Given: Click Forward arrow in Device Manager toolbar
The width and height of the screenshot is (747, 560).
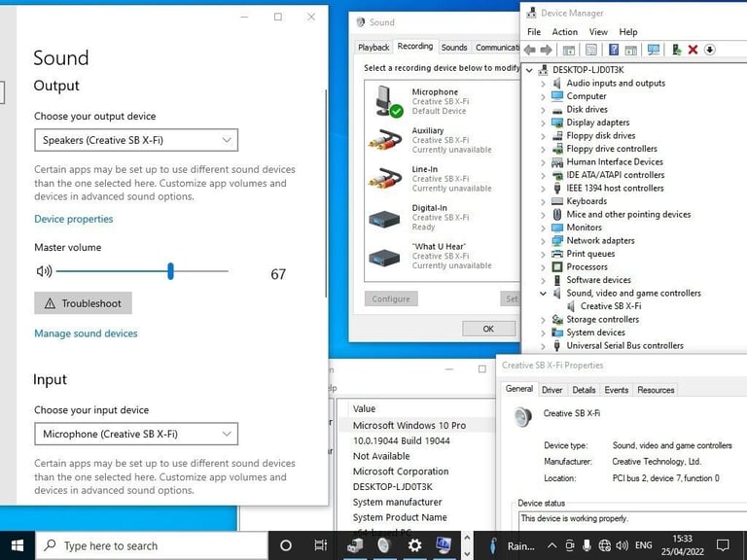Looking at the screenshot, I should (x=546, y=50).
